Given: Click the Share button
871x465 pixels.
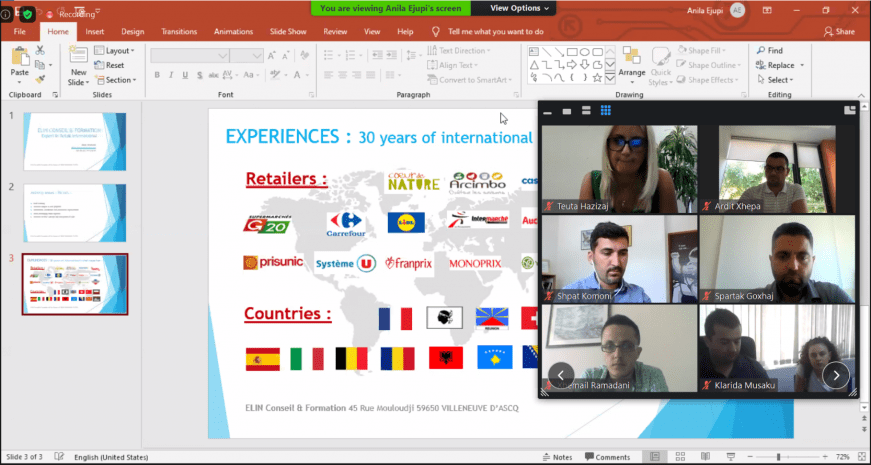Looking at the screenshot, I should click(x=839, y=32).
